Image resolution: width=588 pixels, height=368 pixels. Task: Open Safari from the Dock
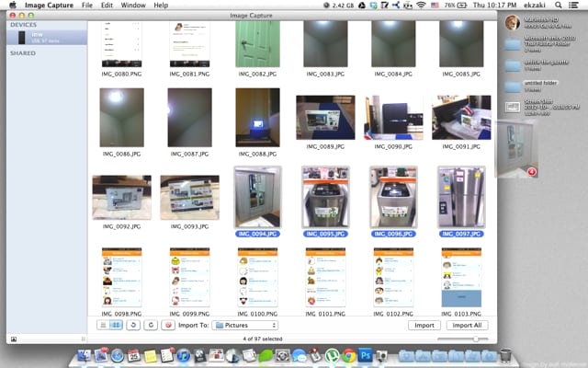118,355
